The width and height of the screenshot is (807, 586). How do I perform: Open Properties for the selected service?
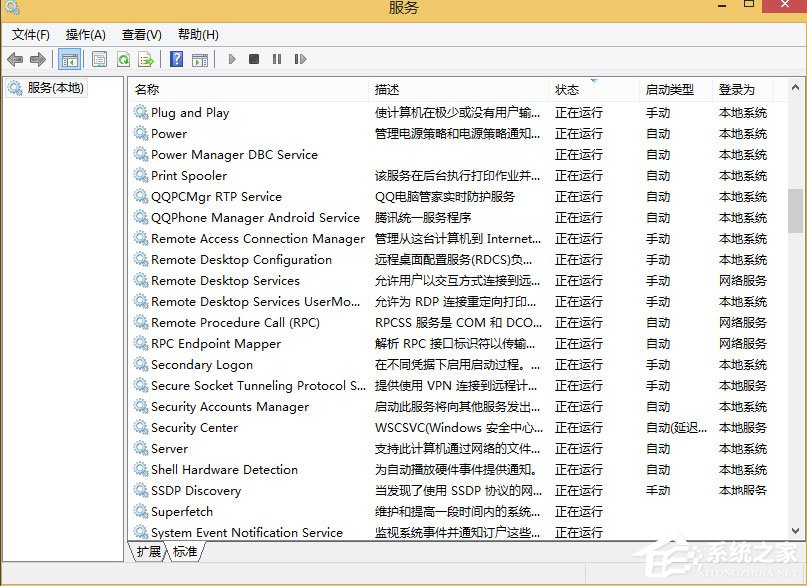point(100,59)
